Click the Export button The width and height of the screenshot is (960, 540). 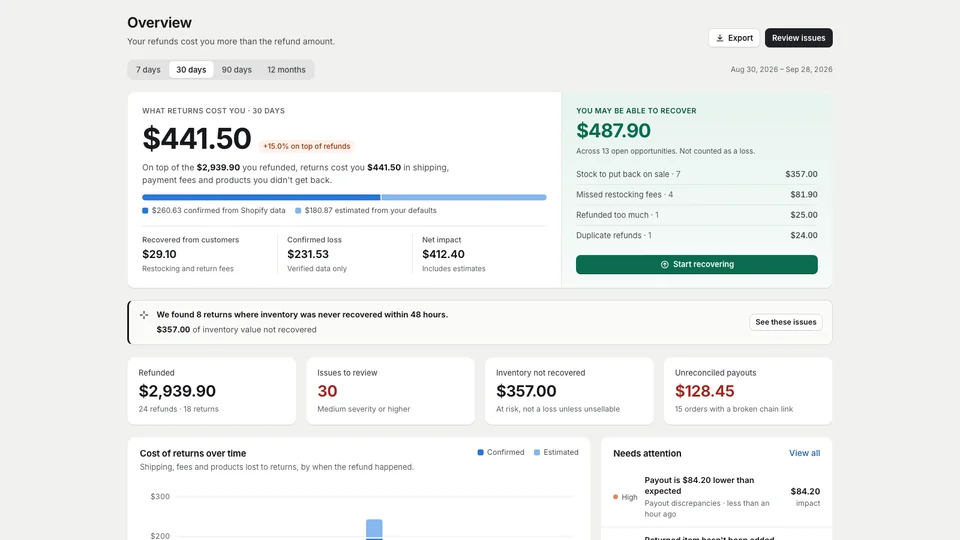point(734,38)
